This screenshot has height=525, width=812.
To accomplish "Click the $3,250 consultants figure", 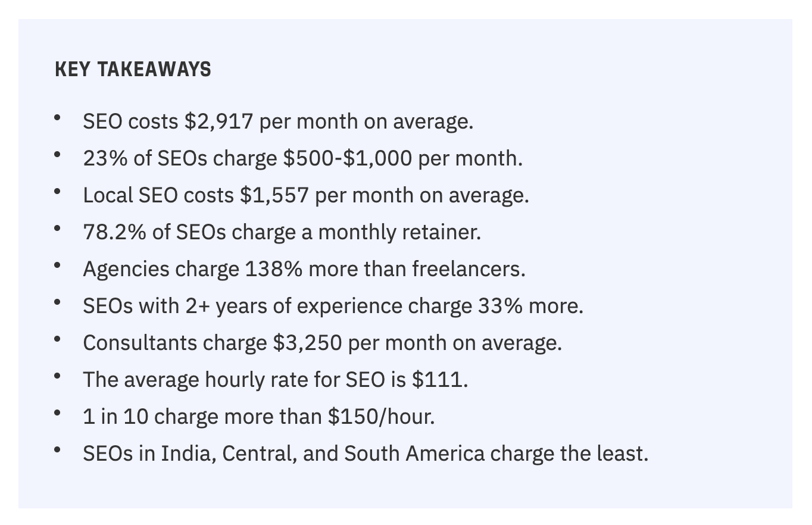I will pos(307,343).
